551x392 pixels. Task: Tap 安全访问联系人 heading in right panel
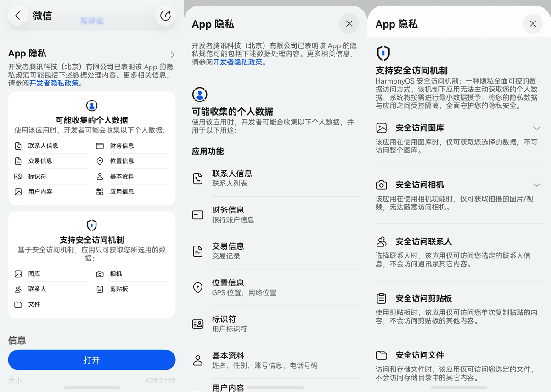pos(424,241)
